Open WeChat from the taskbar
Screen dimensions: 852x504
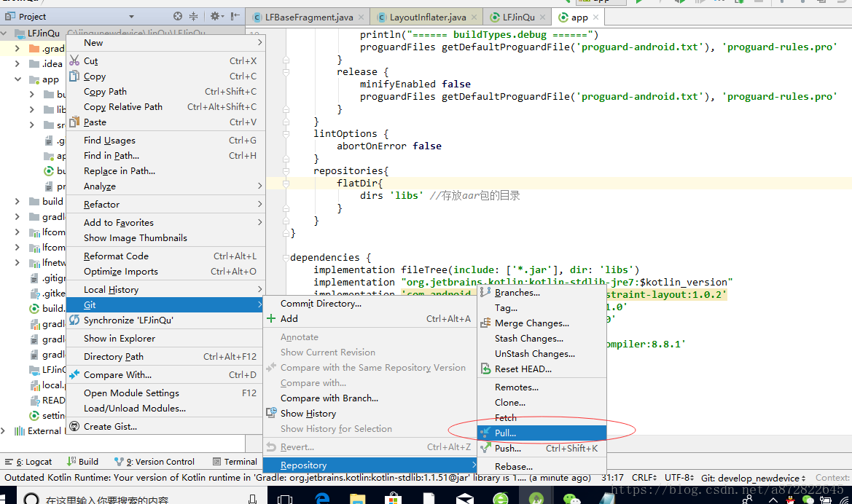click(571, 498)
